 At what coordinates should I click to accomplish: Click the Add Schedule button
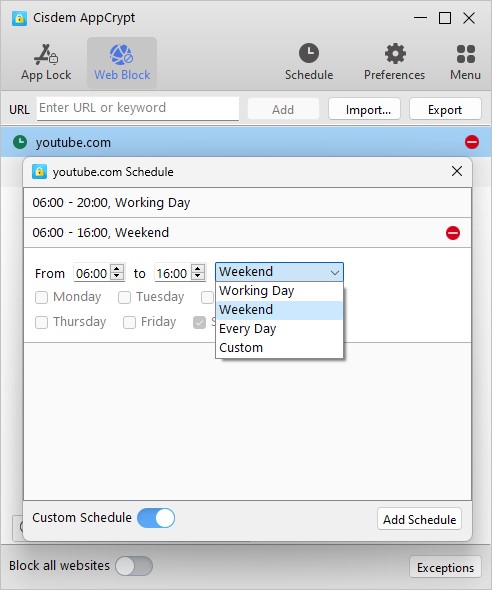point(419,519)
